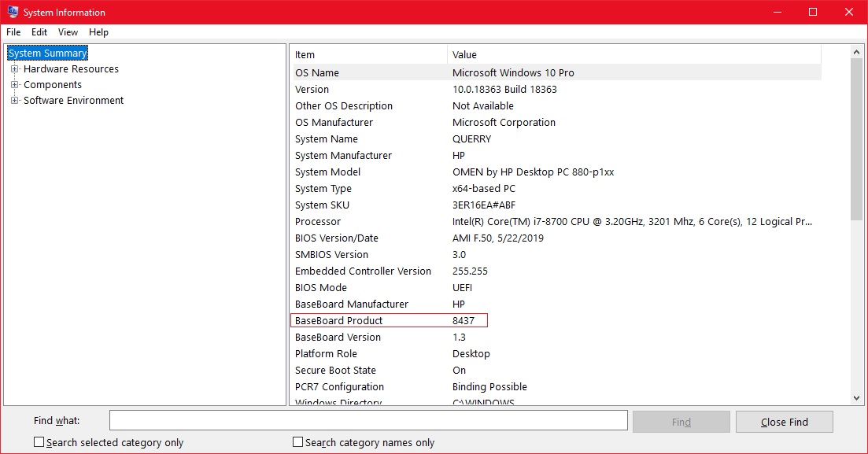Enable Search category names only checkbox

(x=298, y=442)
